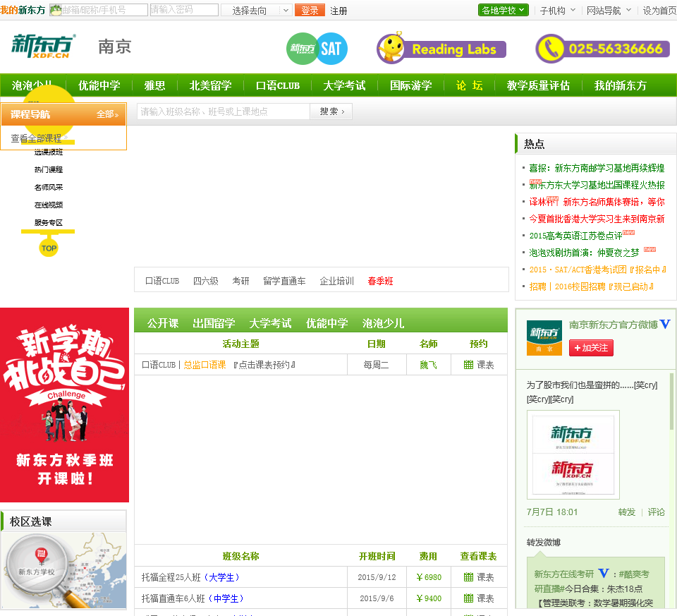677x616 pixels.
Task: Open 南京新东方官方微博 title link
Action: click(x=613, y=325)
